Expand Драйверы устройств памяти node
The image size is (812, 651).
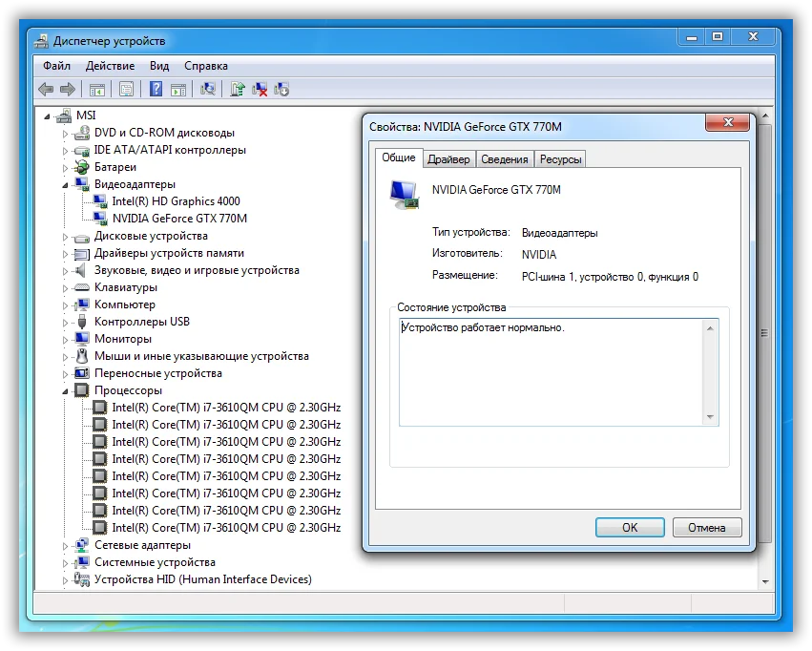(65, 254)
